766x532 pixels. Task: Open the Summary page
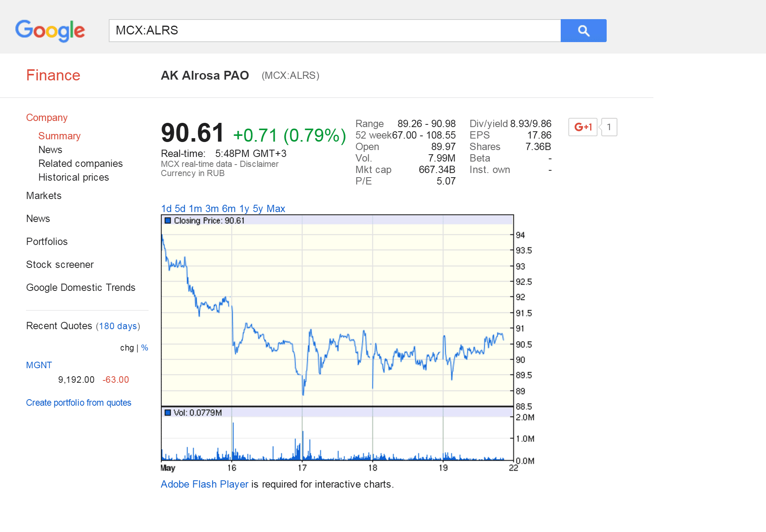point(59,136)
